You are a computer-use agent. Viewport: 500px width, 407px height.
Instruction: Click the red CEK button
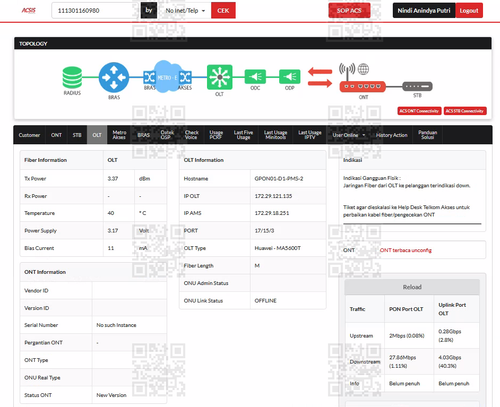(223, 10)
